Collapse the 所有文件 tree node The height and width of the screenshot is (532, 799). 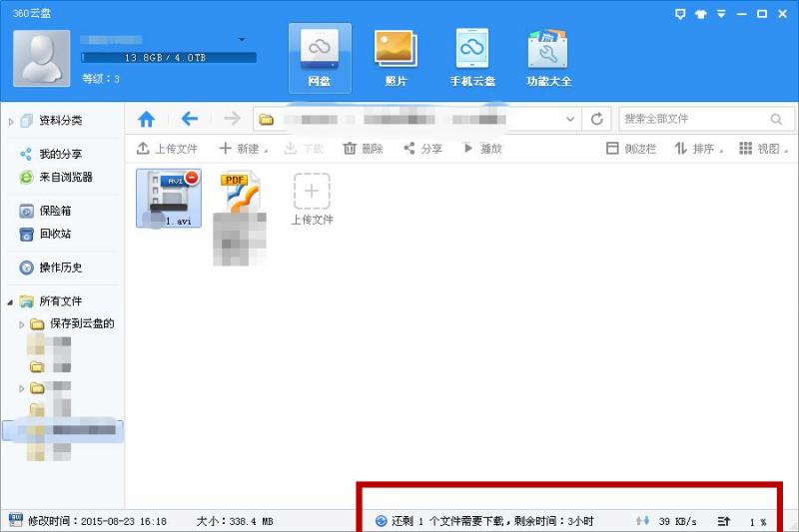click(10, 301)
